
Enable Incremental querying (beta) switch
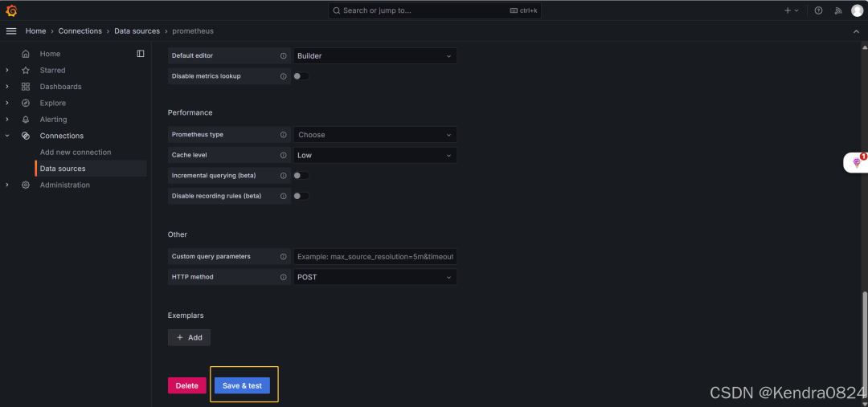pos(301,176)
